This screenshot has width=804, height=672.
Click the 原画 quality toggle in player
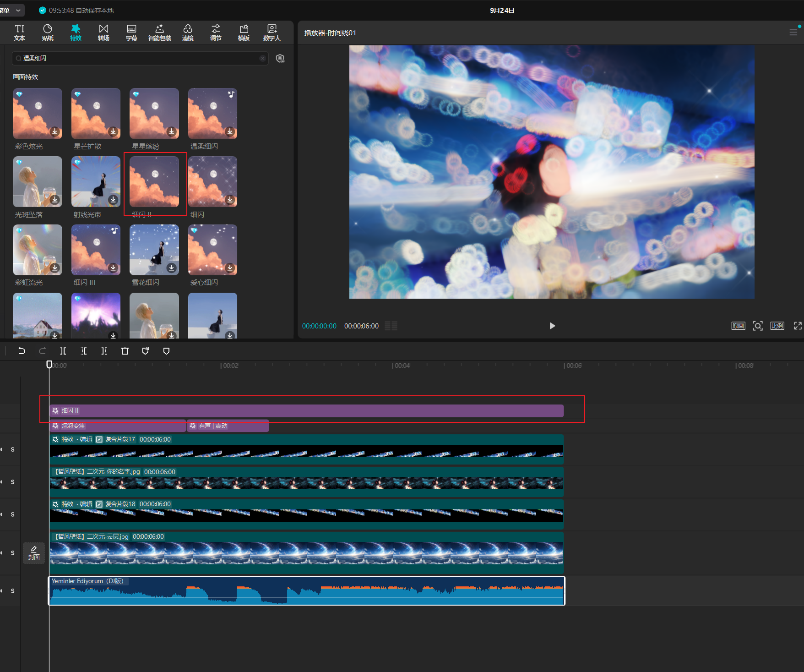(x=738, y=326)
